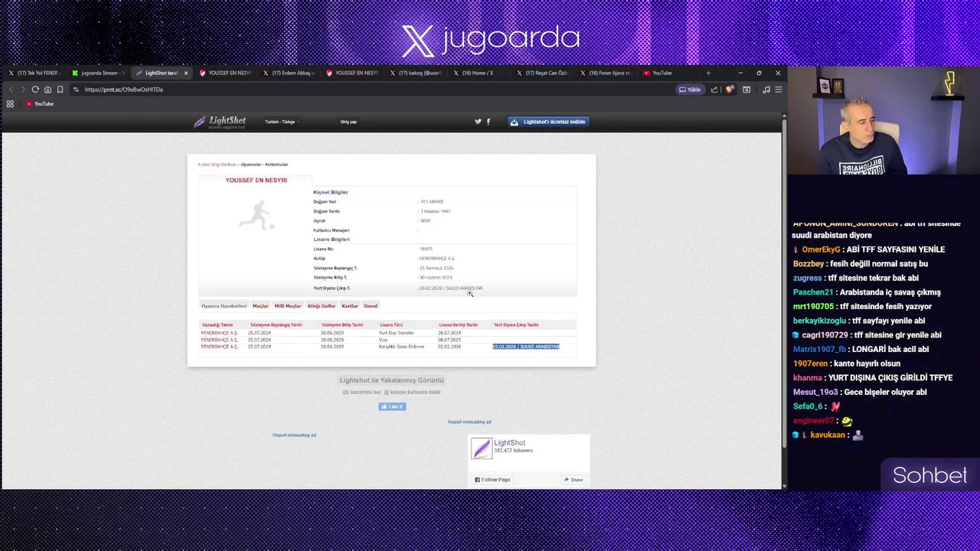Switch to the YouTube tab
Viewport: 980px width, 551px height.
pyautogui.click(x=668, y=73)
